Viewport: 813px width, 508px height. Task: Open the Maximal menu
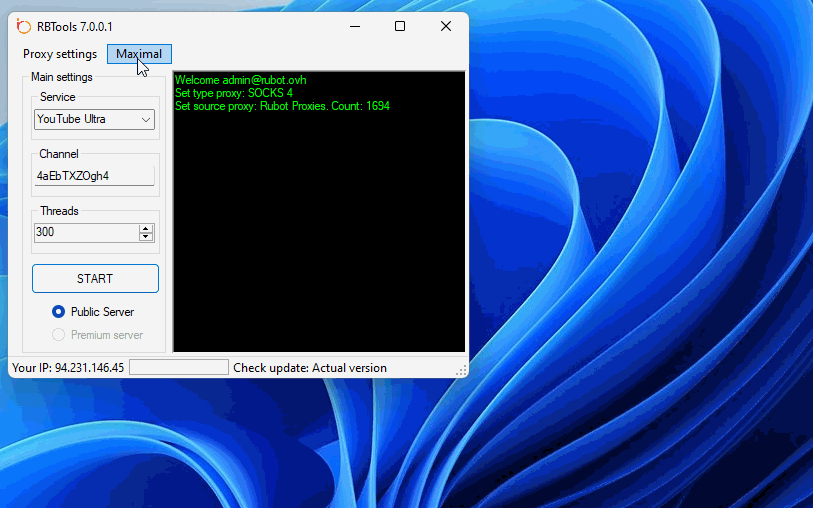coord(139,54)
